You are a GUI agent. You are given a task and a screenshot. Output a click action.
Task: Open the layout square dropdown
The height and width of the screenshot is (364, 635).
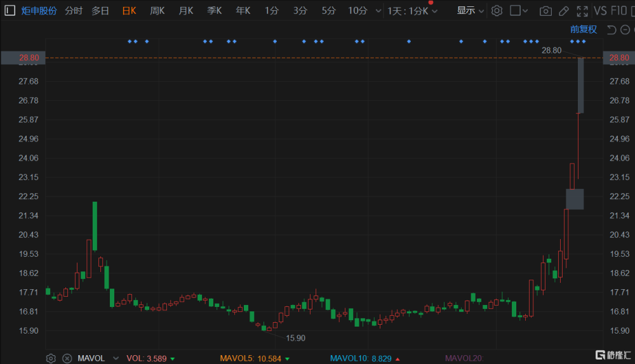point(519,11)
